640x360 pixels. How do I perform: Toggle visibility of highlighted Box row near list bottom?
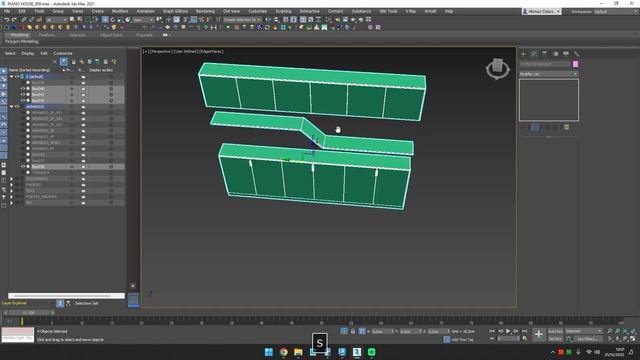point(23,167)
